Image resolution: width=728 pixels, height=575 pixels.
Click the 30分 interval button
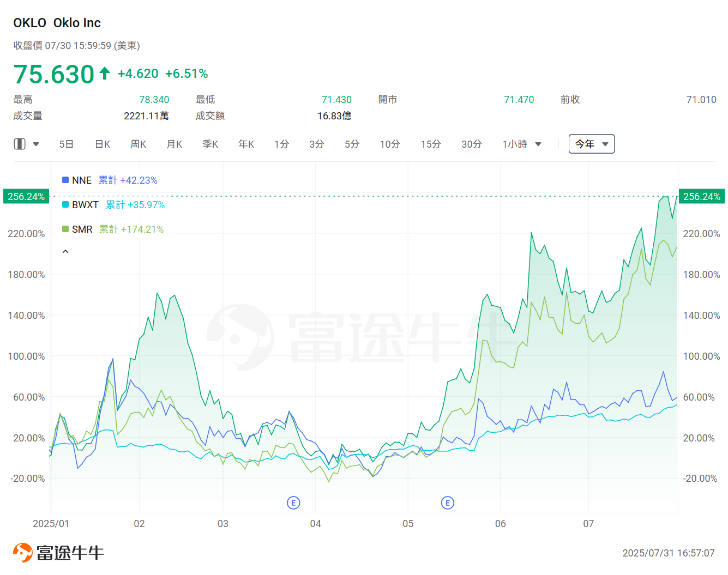pyautogui.click(x=472, y=144)
